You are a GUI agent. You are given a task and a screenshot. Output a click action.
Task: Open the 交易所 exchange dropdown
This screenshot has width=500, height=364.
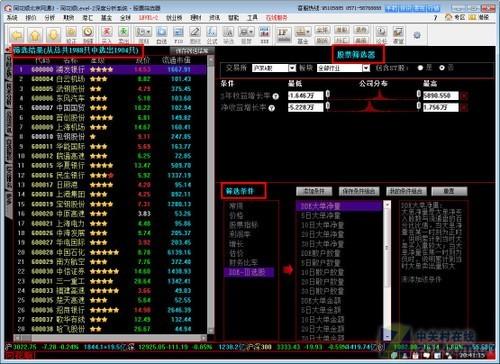(x=292, y=68)
